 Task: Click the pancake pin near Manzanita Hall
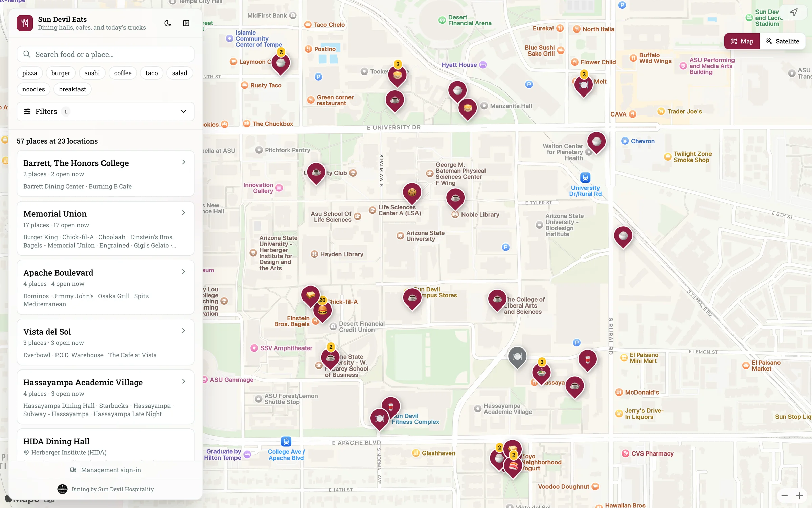(468, 109)
